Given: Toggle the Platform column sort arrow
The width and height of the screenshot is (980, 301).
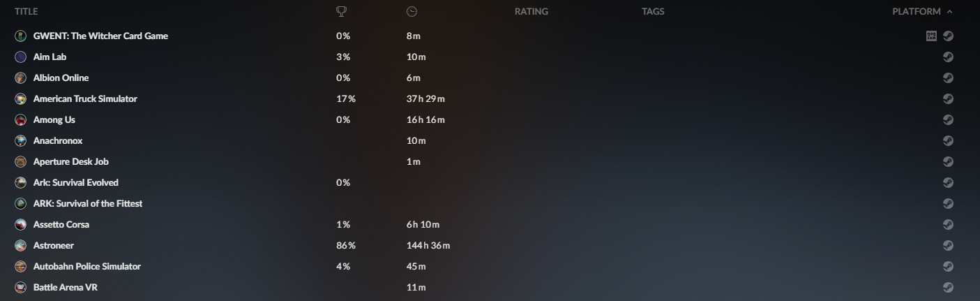Looking at the screenshot, I should point(949,11).
